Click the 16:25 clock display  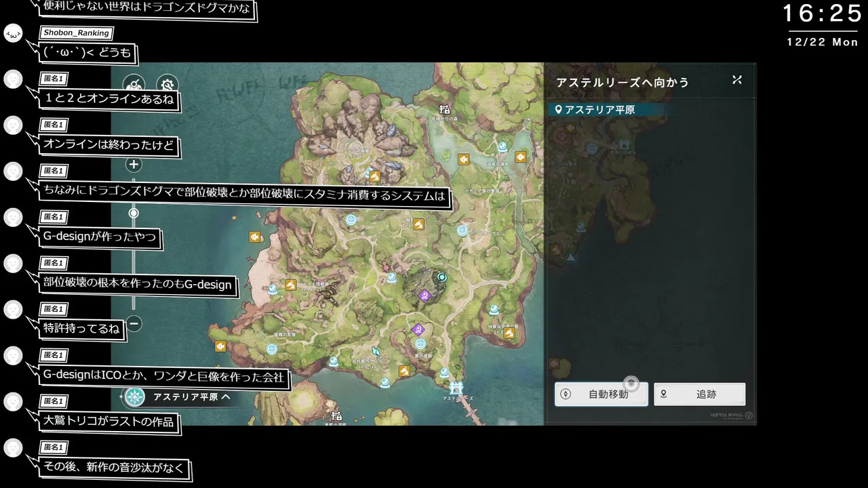[822, 14]
